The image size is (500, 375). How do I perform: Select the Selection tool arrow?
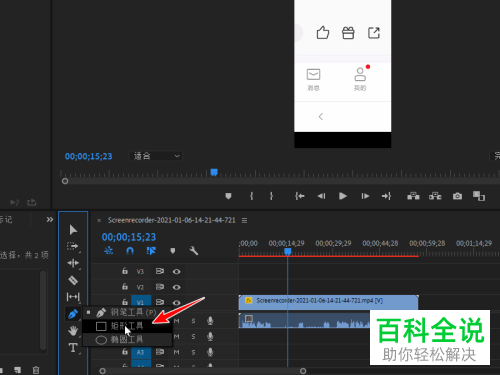(73, 230)
